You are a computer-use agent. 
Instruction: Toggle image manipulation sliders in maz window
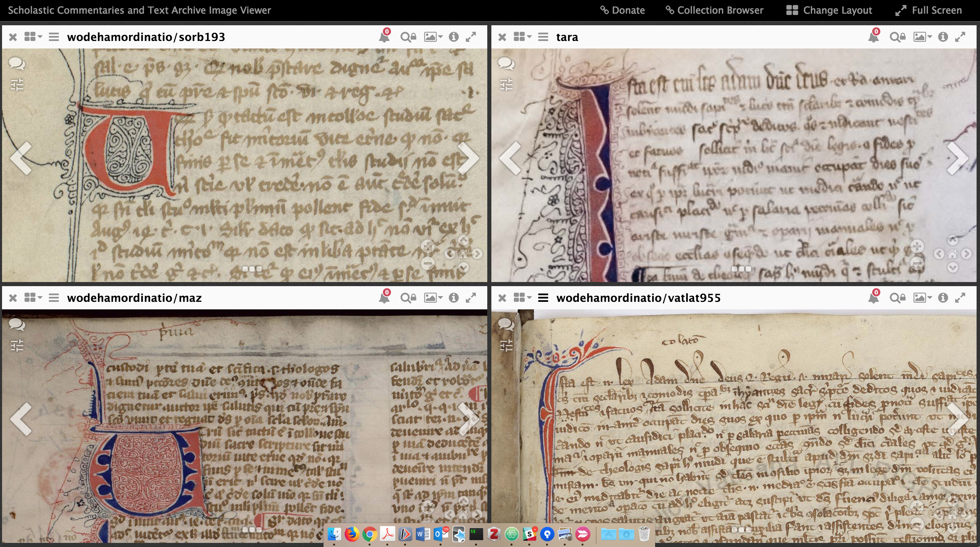coord(17,345)
